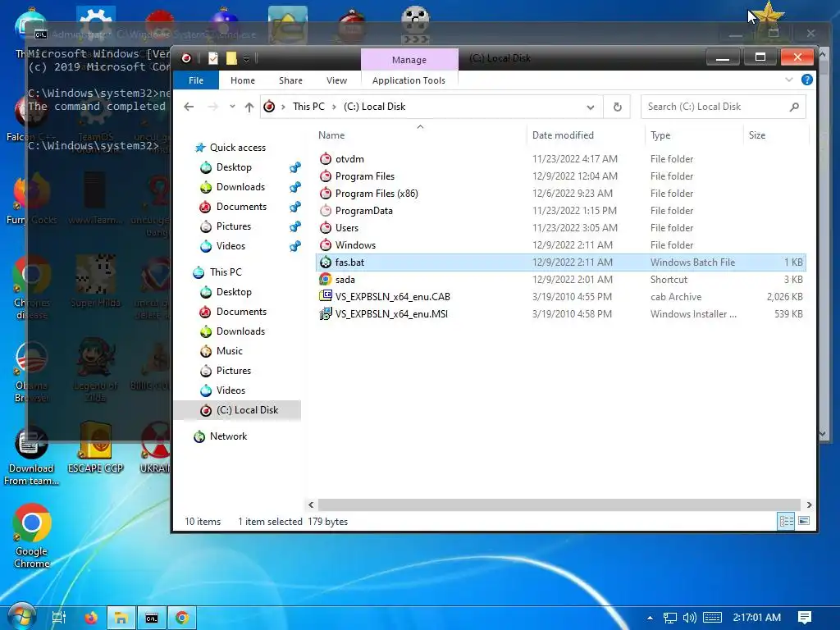Expand the ribbon with the chevron
Image resolution: width=840 pixels, height=630 pixels.
tap(788, 80)
